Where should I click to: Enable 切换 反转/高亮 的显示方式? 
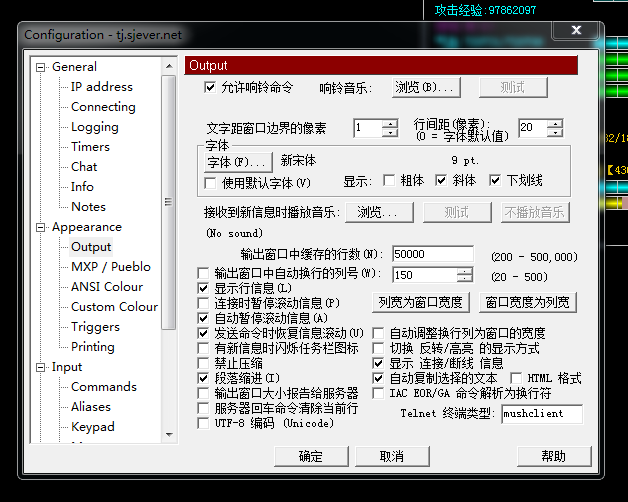[x=378, y=349]
